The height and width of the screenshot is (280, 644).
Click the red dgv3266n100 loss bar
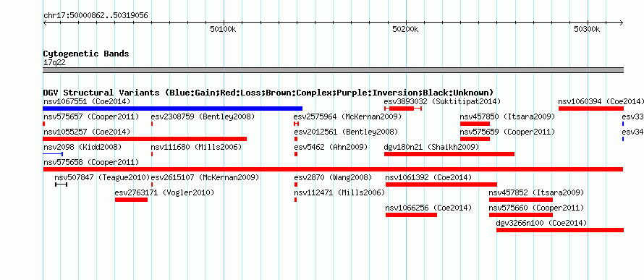(560, 230)
